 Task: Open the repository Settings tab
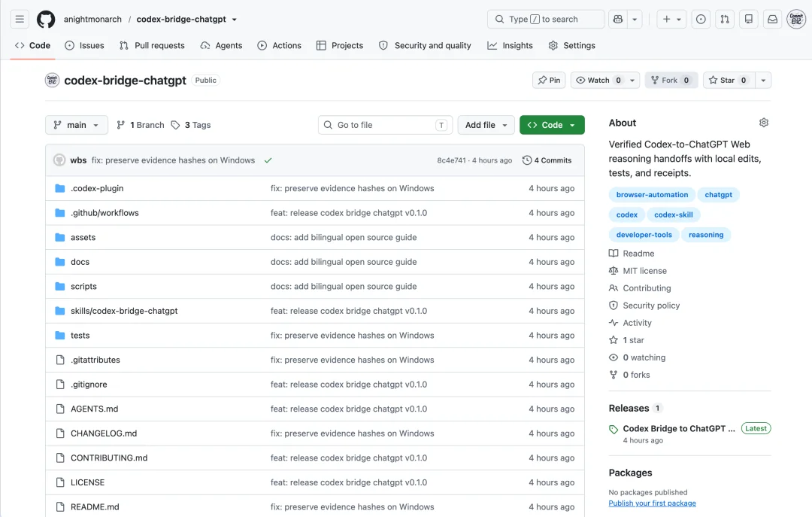tap(571, 46)
